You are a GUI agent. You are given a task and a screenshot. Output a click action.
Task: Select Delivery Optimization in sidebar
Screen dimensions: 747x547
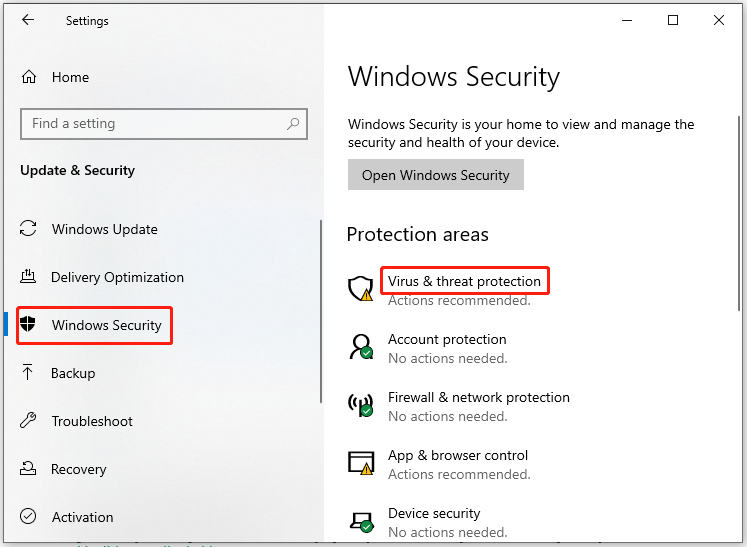(117, 277)
